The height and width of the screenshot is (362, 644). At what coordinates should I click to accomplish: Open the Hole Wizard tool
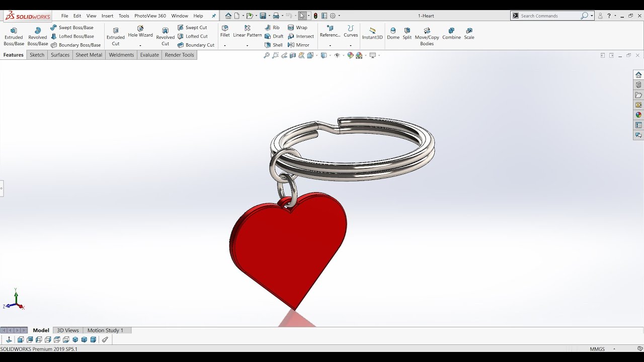pyautogui.click(x=140, y=32)
